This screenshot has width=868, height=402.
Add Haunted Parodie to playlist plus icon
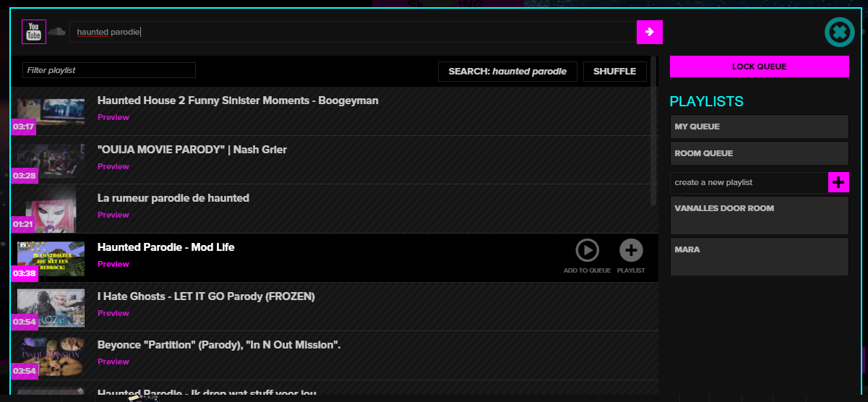[631, 251]
